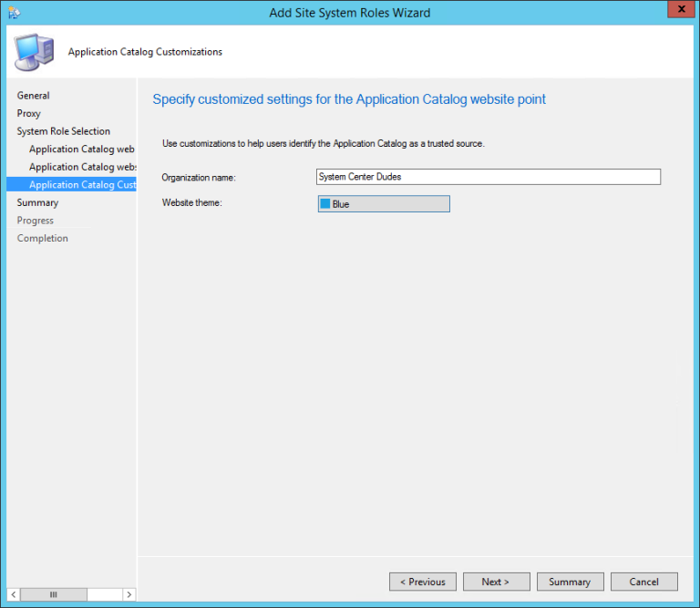Viewport: 700px width, 608px height.
Task: Click the Organization name text field
Action: 488,177
